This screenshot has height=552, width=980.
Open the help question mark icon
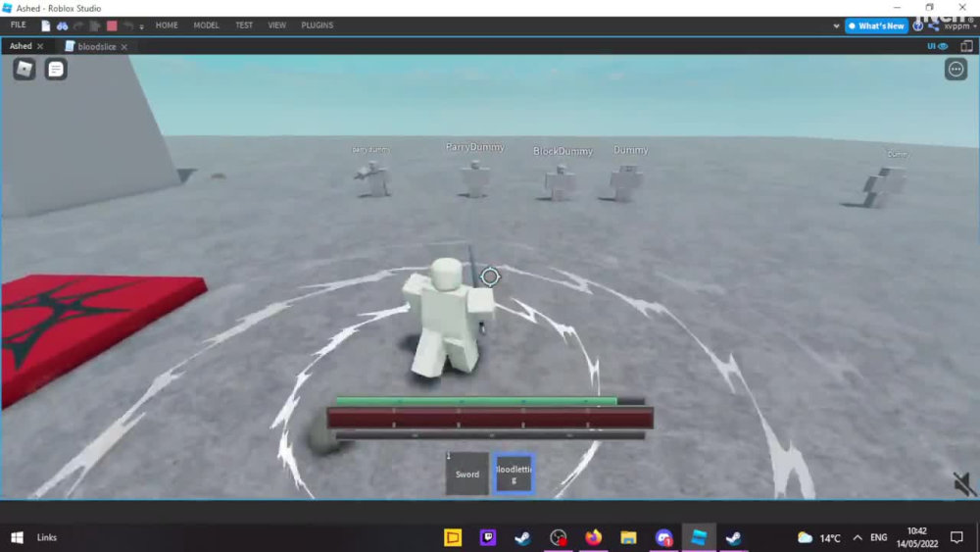pos(917,26)
